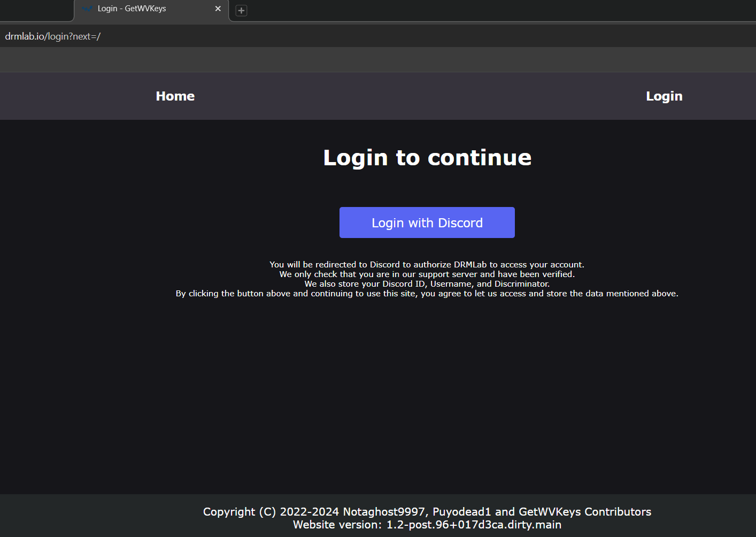Open a new browser tab with plus icon
This screenshot has width=756, height=537.
pyautogui.click(x=241, y=10)
